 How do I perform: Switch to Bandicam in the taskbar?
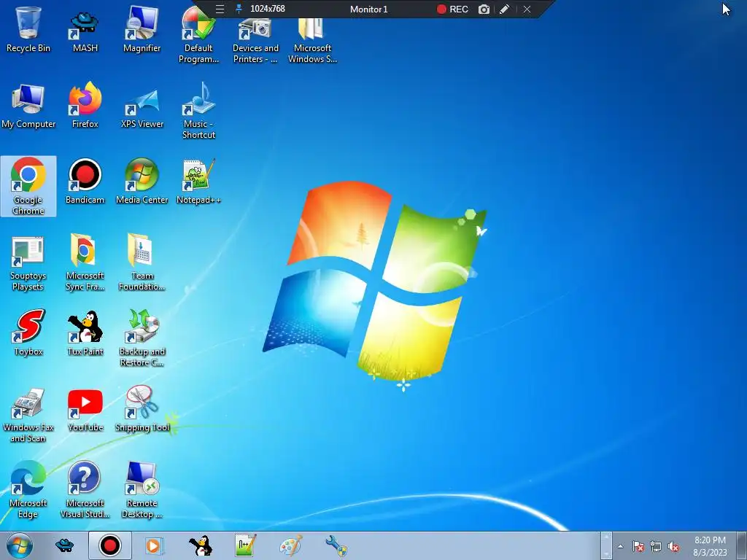pos(109,545)
